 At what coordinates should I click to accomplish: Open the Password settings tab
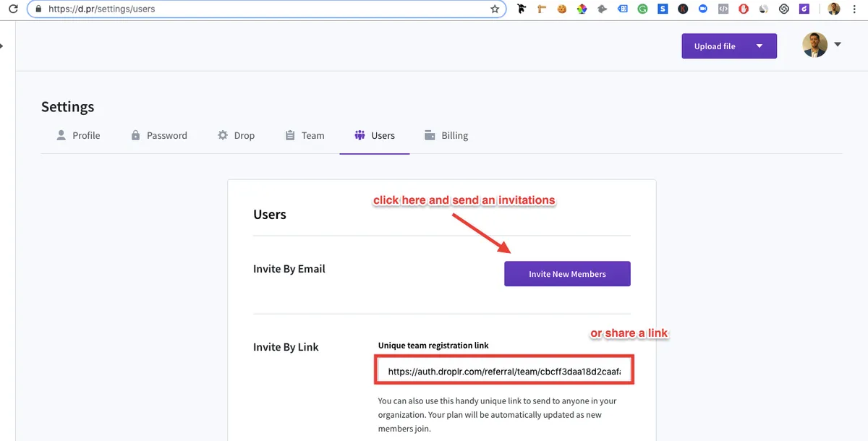[x=158, y=135]
